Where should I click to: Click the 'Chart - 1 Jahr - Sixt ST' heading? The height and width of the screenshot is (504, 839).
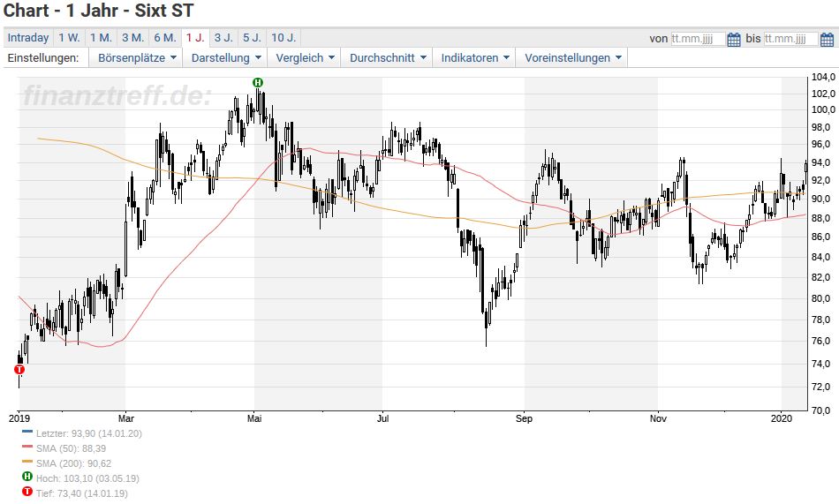coord(98,11)
